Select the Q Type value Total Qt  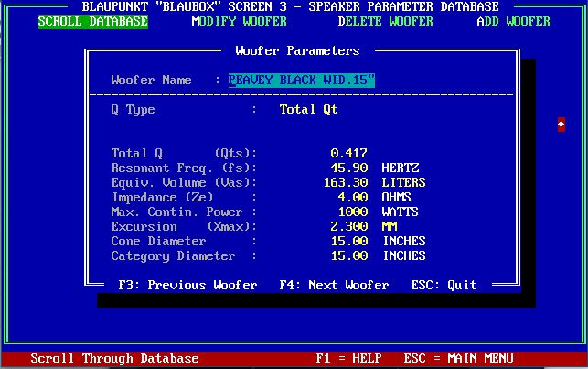pos(308,109)
